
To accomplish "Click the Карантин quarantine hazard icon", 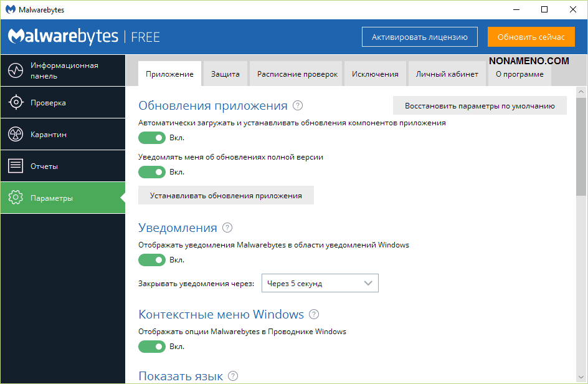I will [x=16, y=135].
